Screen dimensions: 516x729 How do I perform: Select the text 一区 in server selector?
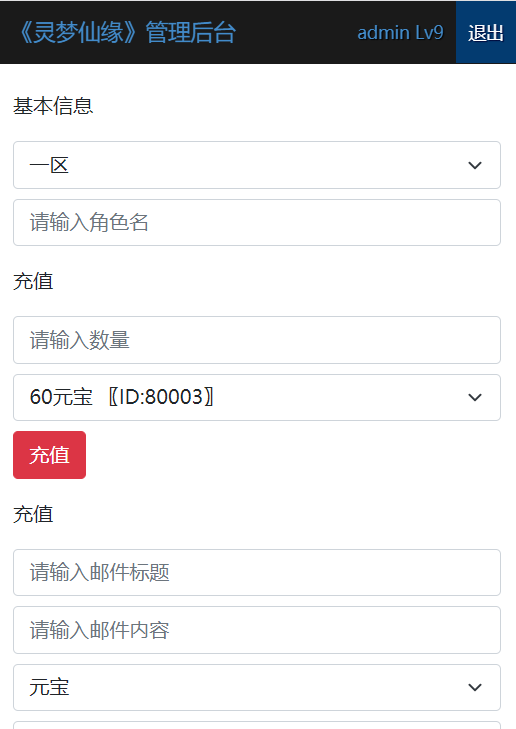coord(49,166)
